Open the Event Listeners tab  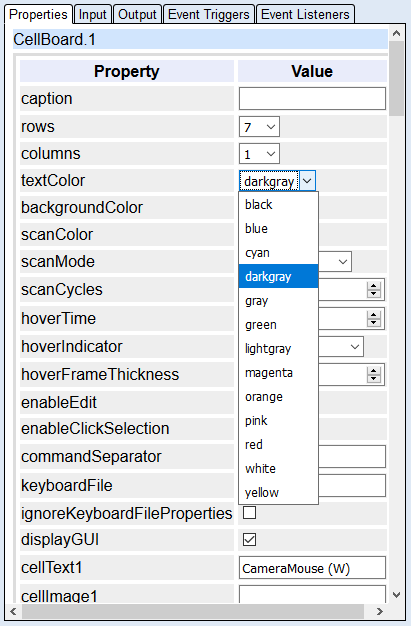305,14
